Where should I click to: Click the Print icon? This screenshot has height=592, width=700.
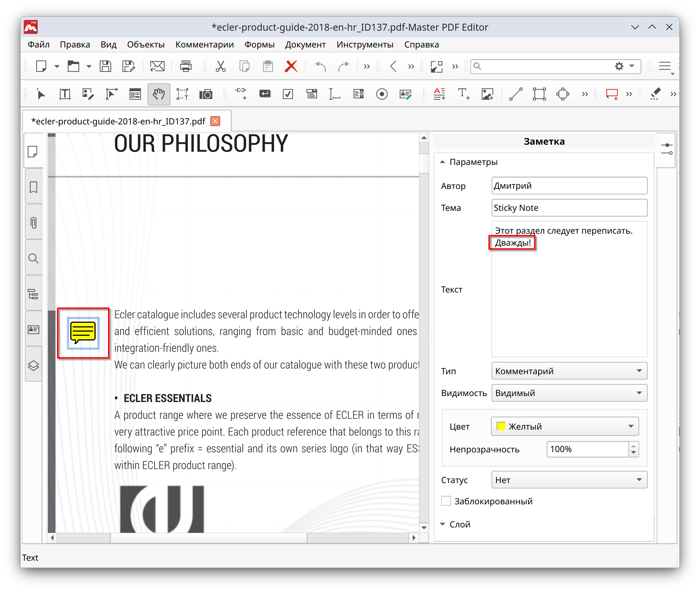[186, 66]
